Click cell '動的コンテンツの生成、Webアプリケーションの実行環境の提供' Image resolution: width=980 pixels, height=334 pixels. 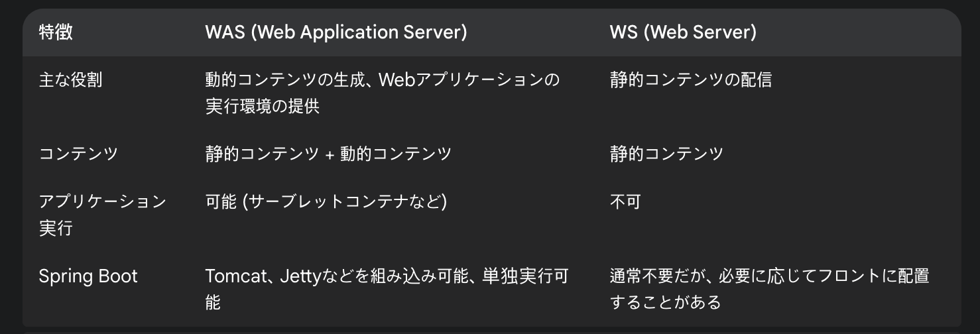pos(383,93)
